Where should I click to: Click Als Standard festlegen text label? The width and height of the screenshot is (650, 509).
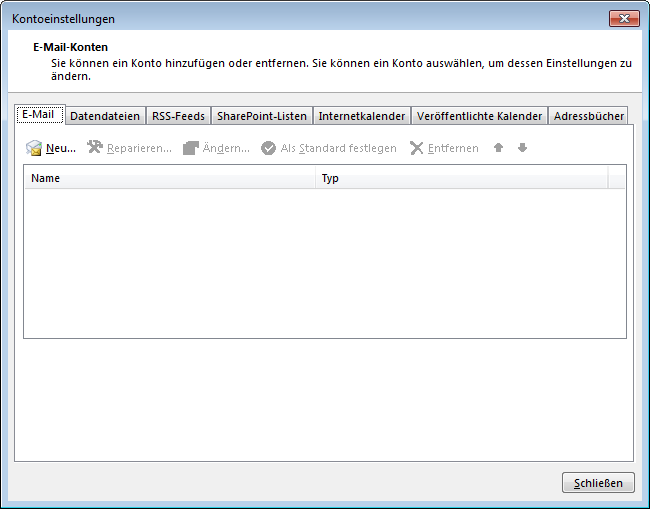[338, 148]
